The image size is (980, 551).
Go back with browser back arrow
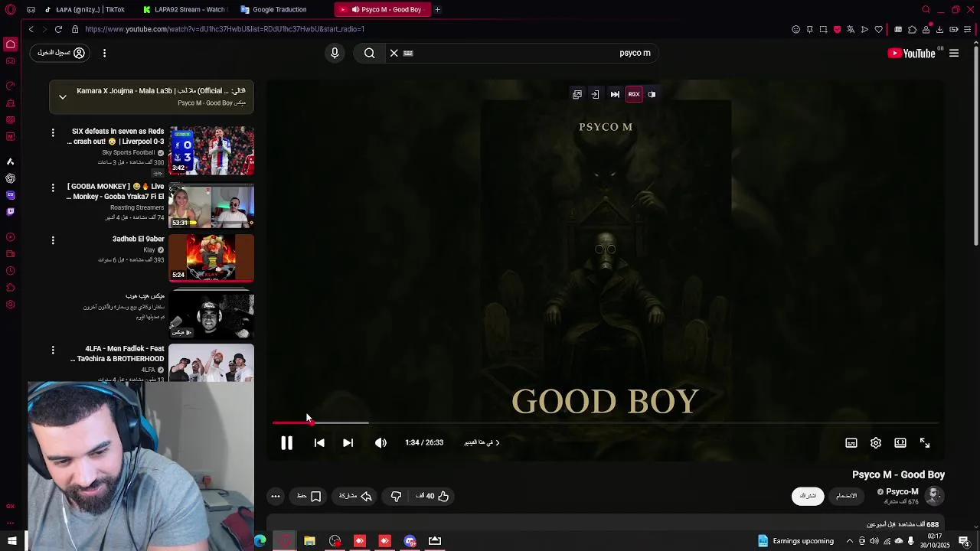tap(31, 29)
